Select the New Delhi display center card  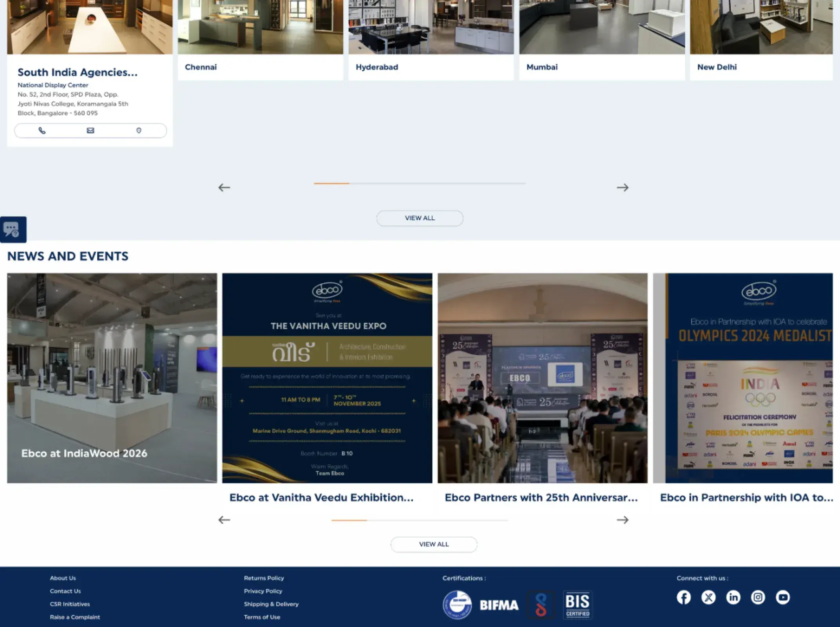[x=761, y=40]
